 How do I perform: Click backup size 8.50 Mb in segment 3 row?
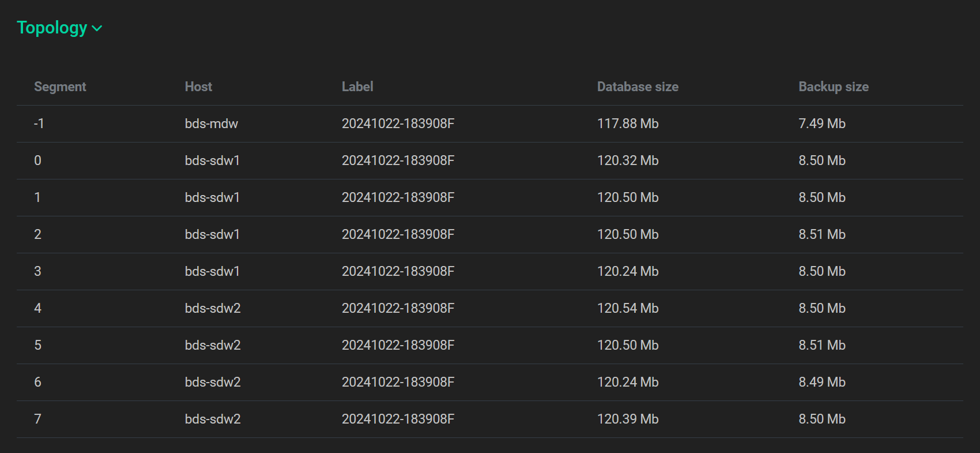[822, 271]
